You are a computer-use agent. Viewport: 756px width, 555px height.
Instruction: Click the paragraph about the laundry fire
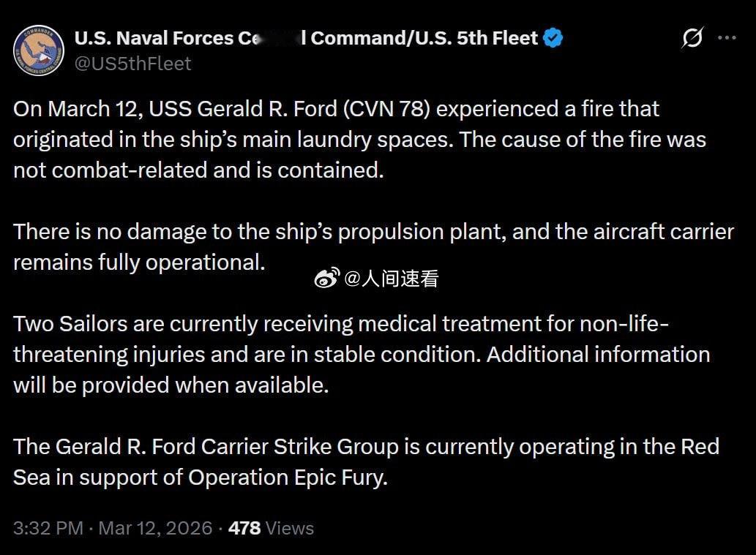[359, 140]
